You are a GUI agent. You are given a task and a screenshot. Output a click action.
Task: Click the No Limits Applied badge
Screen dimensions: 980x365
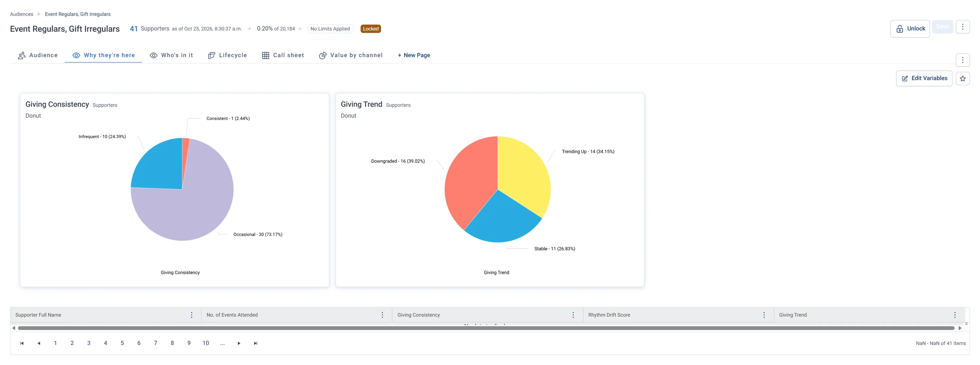(330, 29)
